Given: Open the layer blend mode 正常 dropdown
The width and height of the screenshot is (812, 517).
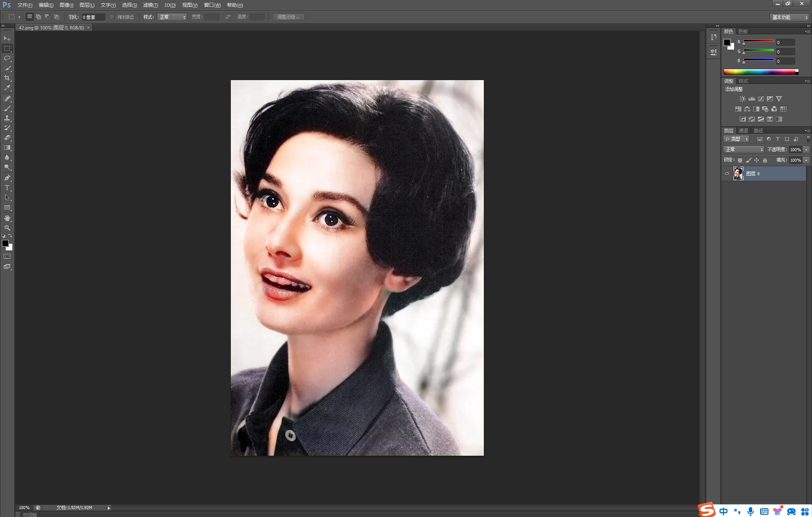Looking at the screenshot, I should [x=744, y=150].
